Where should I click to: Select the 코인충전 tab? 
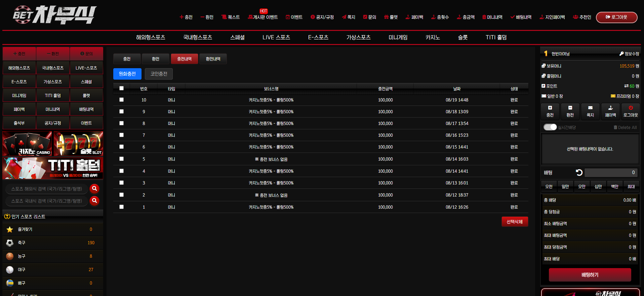(159, 74)
